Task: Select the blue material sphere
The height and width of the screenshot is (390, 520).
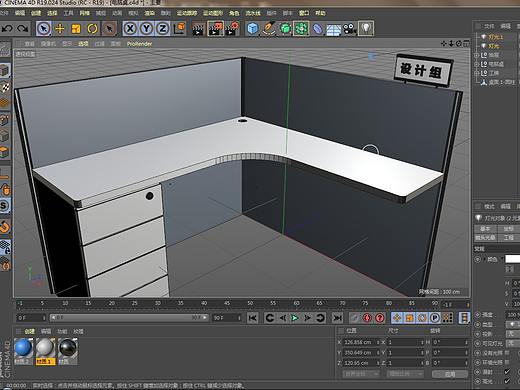Action: (23, 348)
